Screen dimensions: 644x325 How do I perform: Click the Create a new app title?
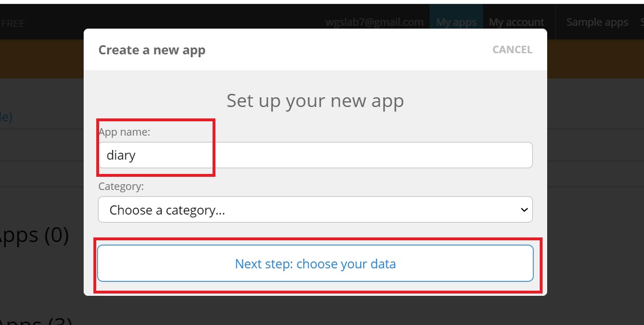[x=152, y=50]
